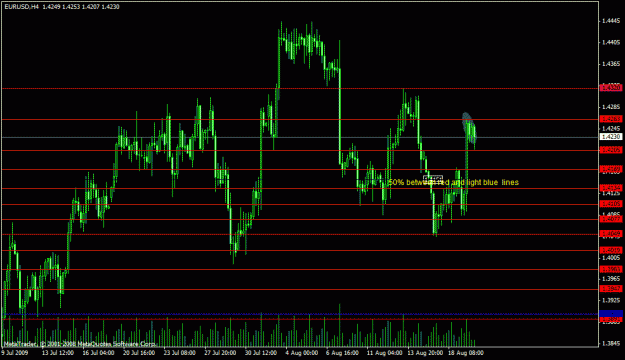
Task: Select the grey-blue ellipse highlighting latest candles
Action: (469, 128)
